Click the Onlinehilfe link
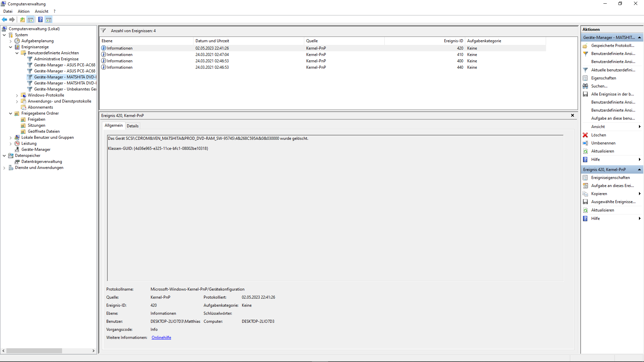This screenshot has height=362, width=644. tap(161, 338)
